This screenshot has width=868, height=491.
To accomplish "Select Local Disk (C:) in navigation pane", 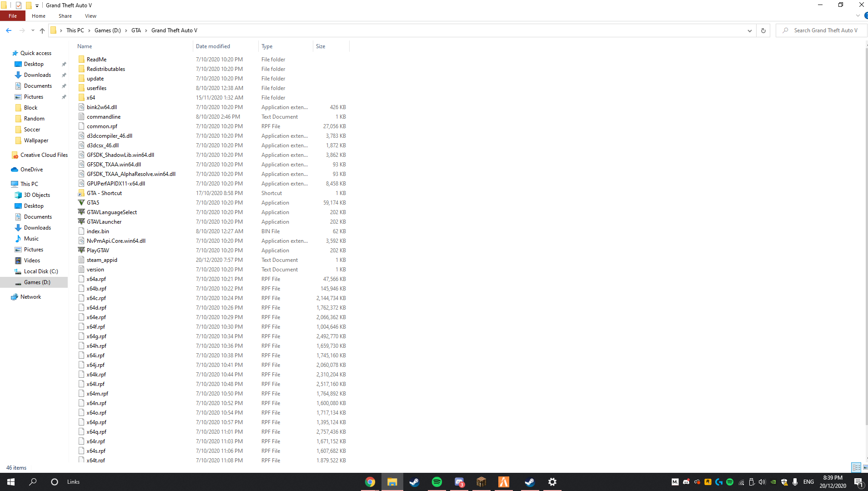I will click(x=41, y=271).
